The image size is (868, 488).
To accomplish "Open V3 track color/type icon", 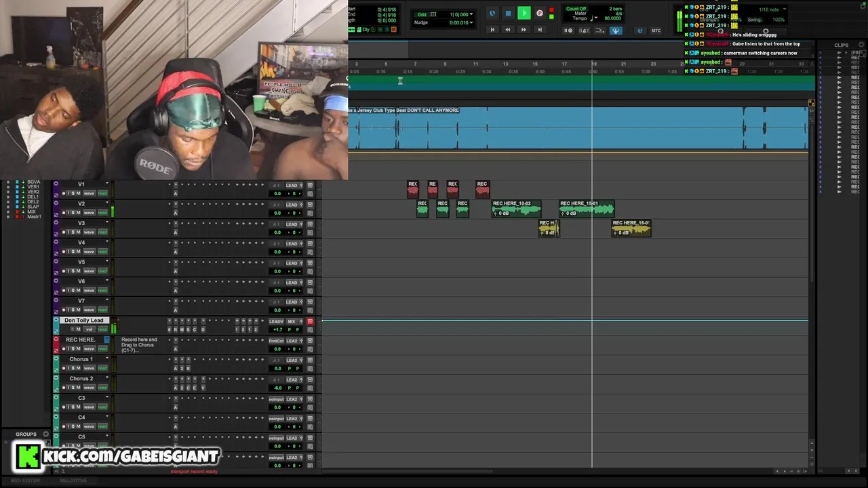I will [56, 222].
